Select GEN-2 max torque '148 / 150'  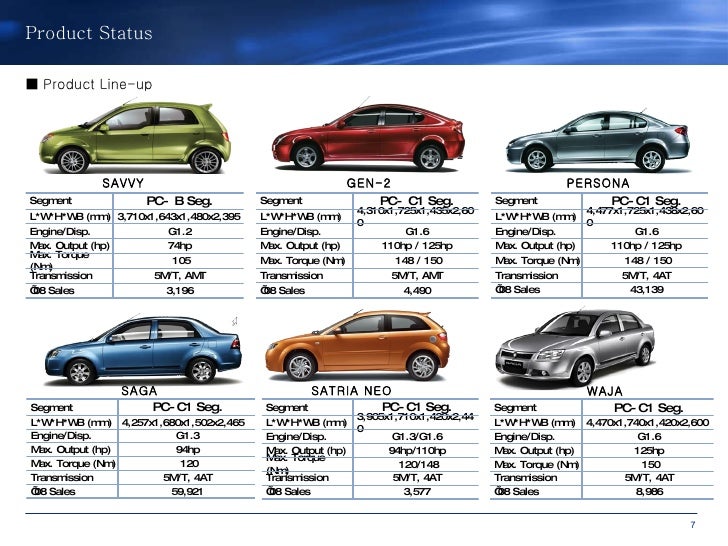[419, 260]
